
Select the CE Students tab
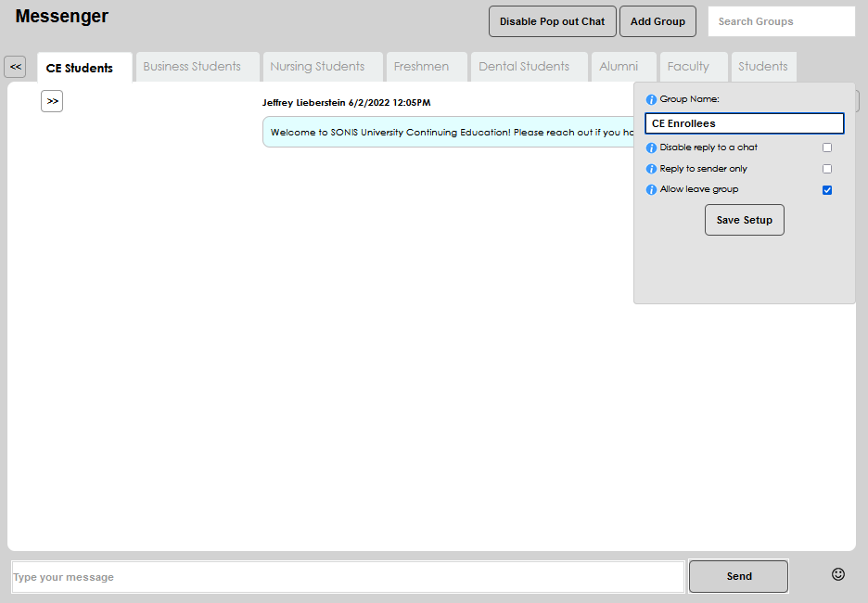(84, 68)
